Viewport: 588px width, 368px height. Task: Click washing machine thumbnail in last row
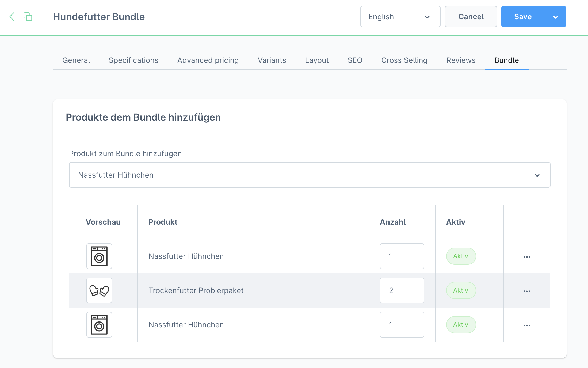point(99,325)
